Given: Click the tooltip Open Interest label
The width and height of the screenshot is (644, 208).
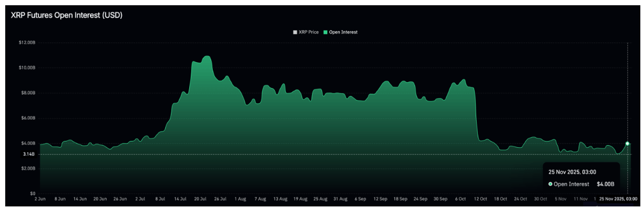Looking at the screenshot, I should pyautogui.click(x=571, y=184).
